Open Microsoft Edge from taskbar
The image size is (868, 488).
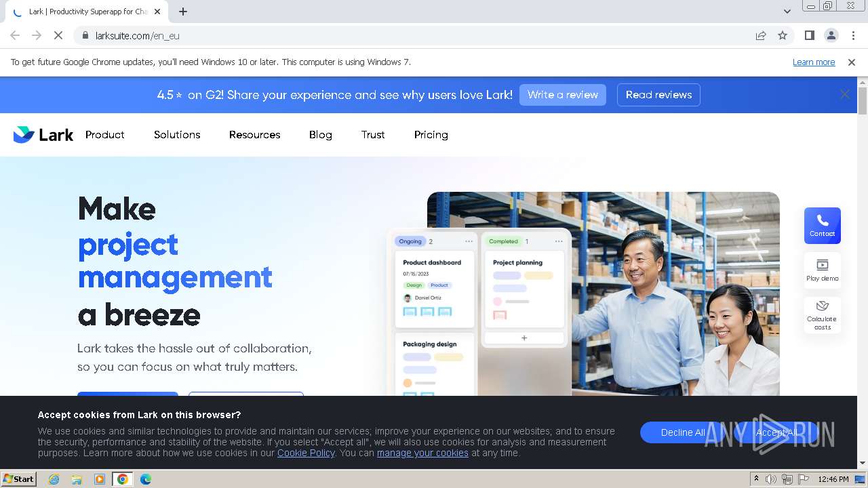tap(146, 479)
